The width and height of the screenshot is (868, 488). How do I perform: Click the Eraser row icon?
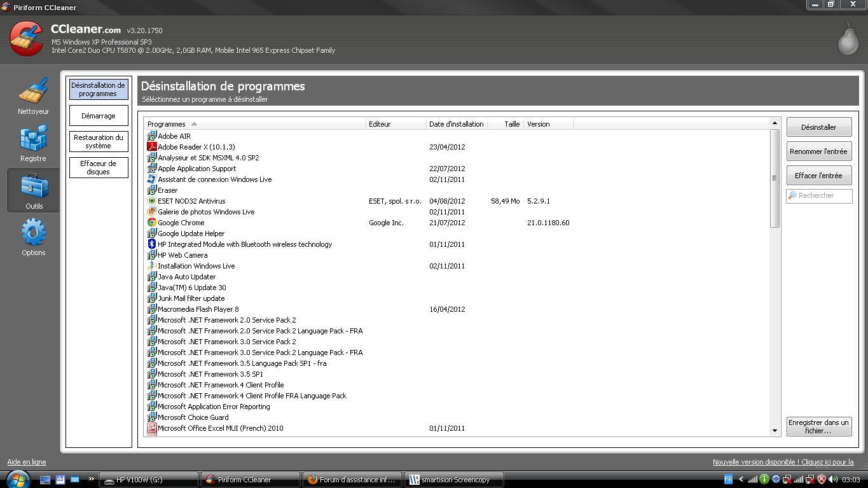click(151, 190)
